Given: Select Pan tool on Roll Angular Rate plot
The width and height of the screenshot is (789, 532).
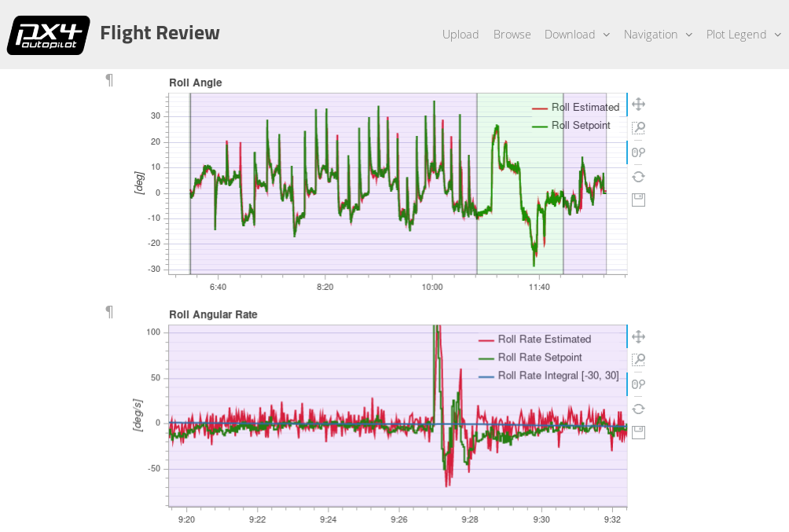Looking at the screenshot, I should pyautogui.click(x=638, y=337).
